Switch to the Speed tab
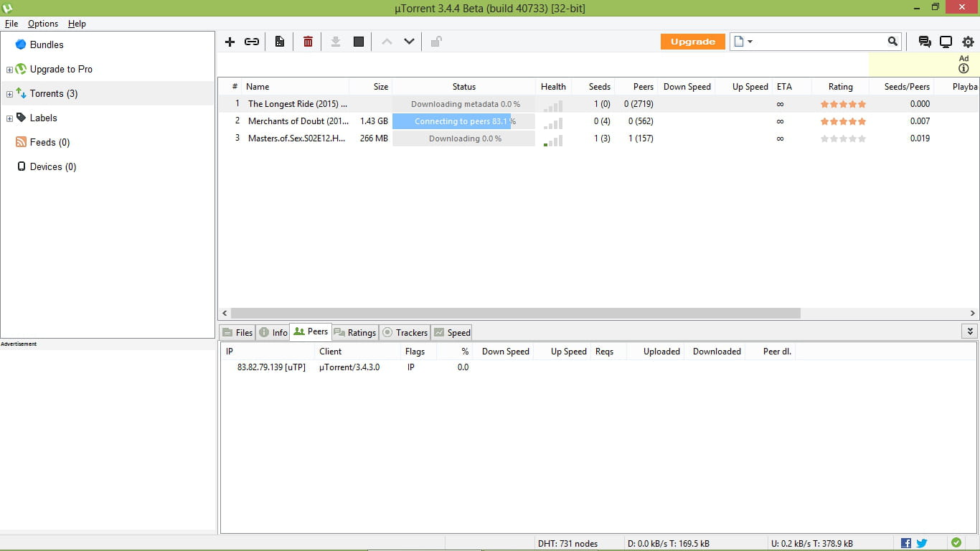This screenshot has width=980, height=551. [451, 332]
